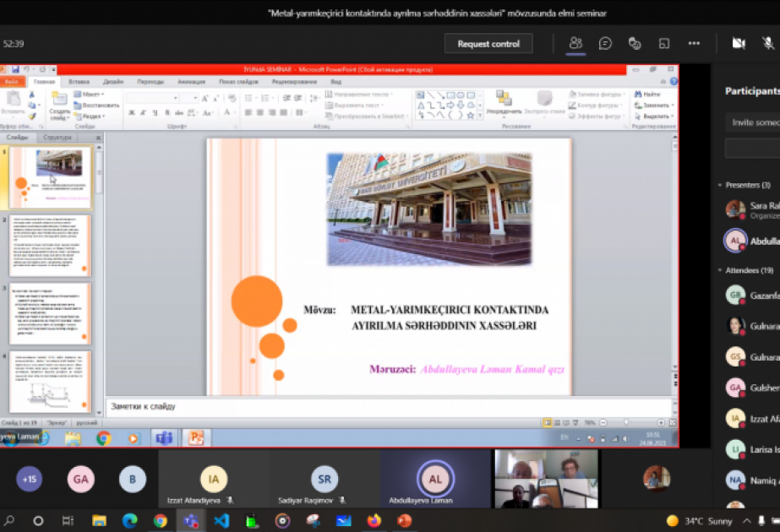Screen dimensions: 780x532
Task: Open the reactions icon in meeting toolbar
Action: click(635, 44)
